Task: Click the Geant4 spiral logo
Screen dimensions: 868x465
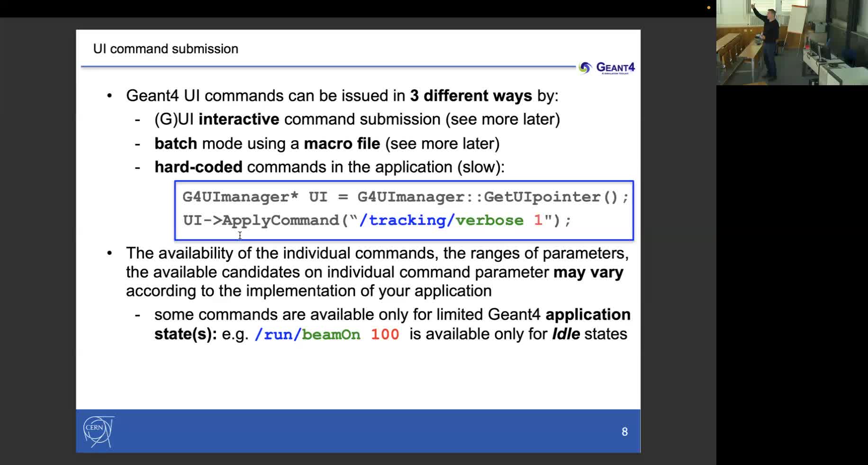Action: (585, 68)
